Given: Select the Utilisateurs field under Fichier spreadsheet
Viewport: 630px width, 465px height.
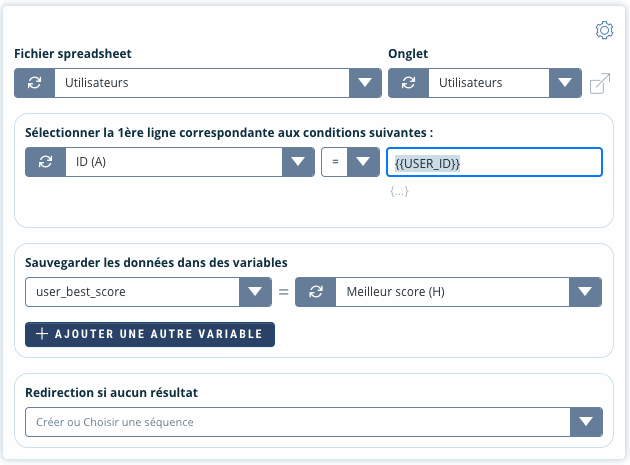Looking at the screenshot, I should (200, 83).
